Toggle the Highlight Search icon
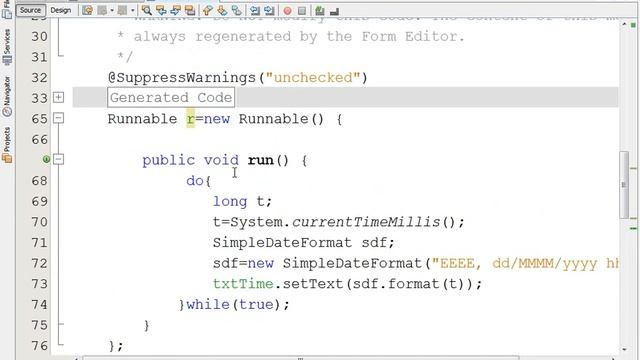The width and height of the screenshot is (640, 360). tap(190, 11)
